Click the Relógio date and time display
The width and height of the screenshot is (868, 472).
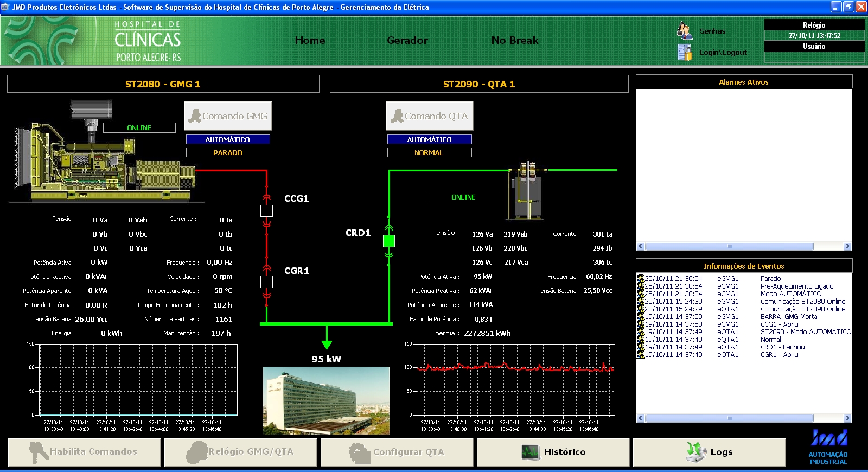click(814, 36)
